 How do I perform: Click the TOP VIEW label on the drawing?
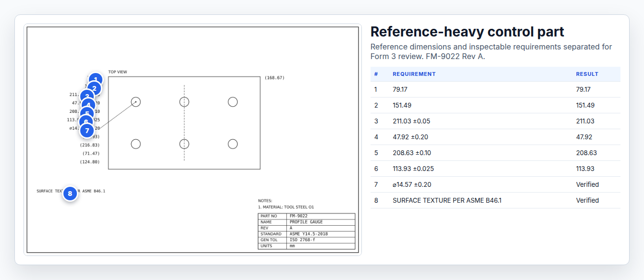pyautogui.click(x=118, y=72)
